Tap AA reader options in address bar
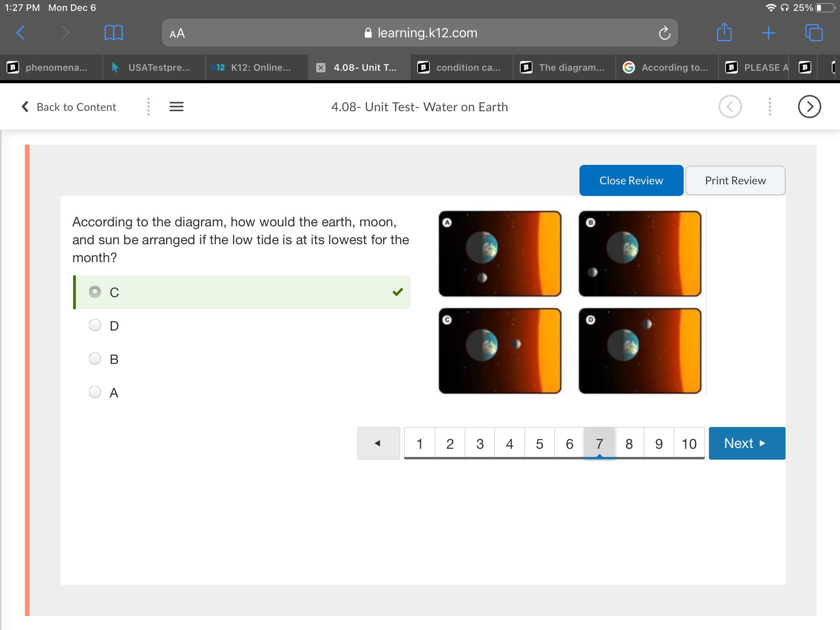The width and height of the screenshot is (840, 630). 177,33
